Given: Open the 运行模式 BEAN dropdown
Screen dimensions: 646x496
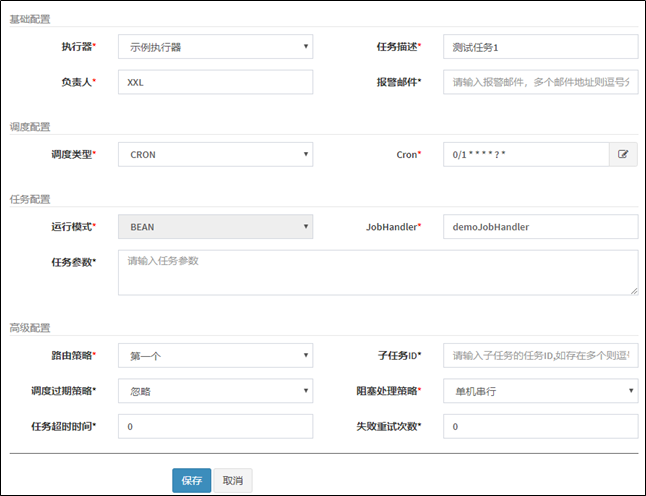Looking at the screenshot, I should [215, 227].
